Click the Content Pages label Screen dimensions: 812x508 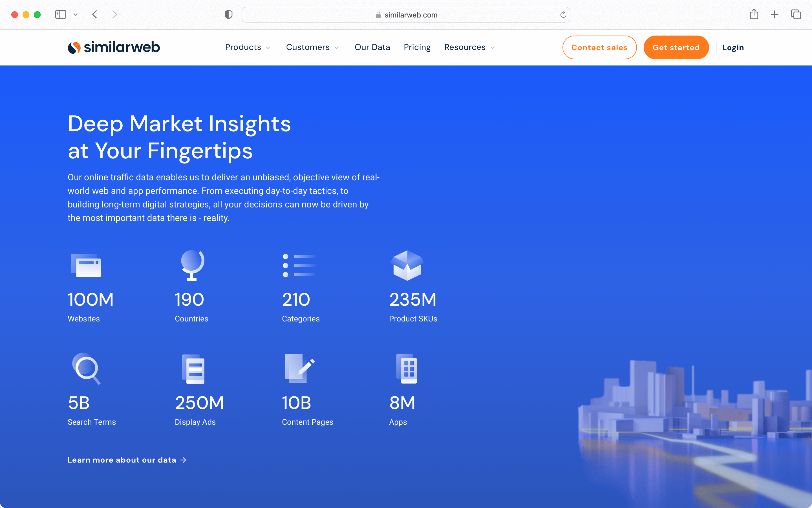point(307,422)
